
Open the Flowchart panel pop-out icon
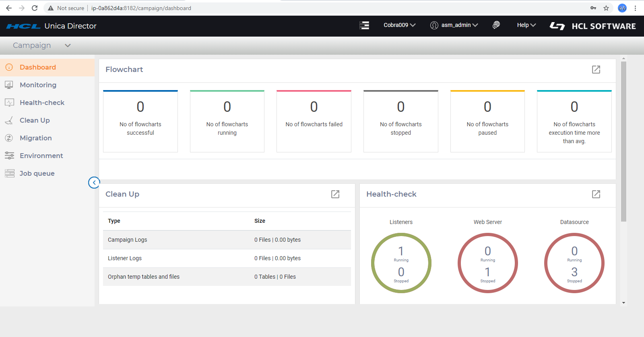point(596,70)
